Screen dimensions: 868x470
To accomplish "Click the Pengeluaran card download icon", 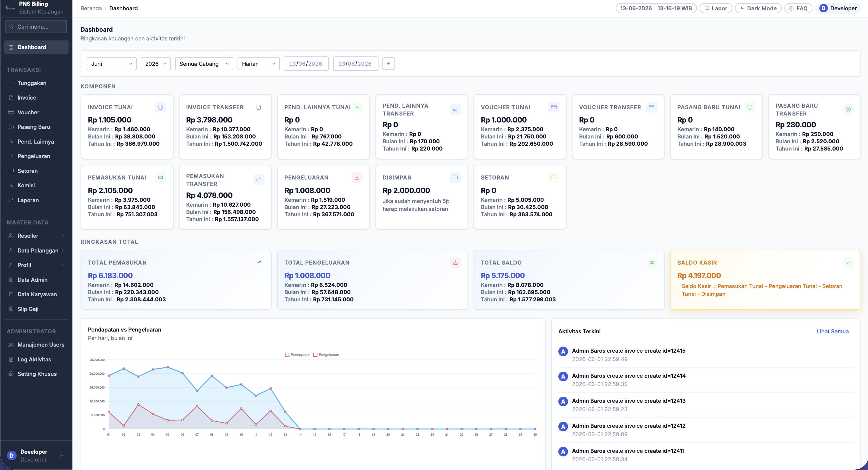I will pos(357,178).
